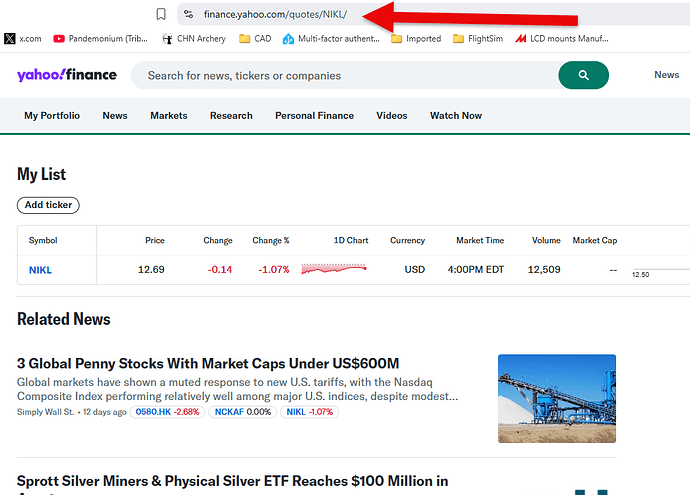
Task: Click the bookmark icon beside address bar
Action: click(x=161, y=14)
